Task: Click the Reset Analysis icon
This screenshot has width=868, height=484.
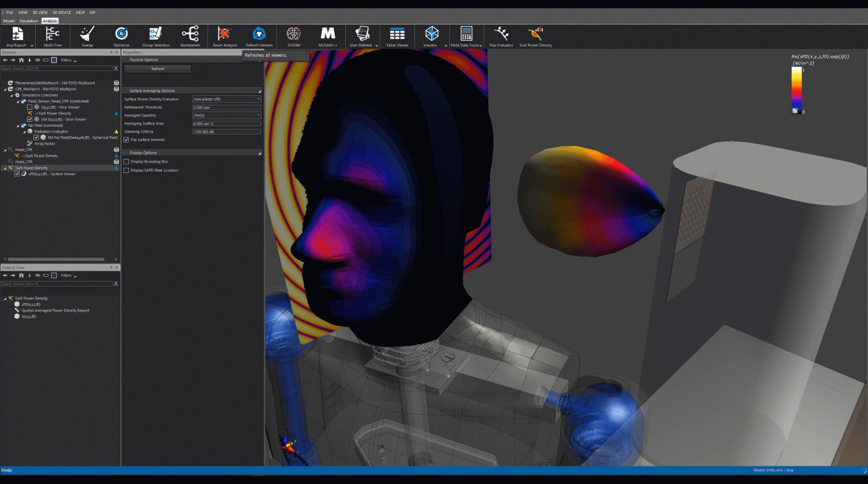Action: (x=224, y=37)
